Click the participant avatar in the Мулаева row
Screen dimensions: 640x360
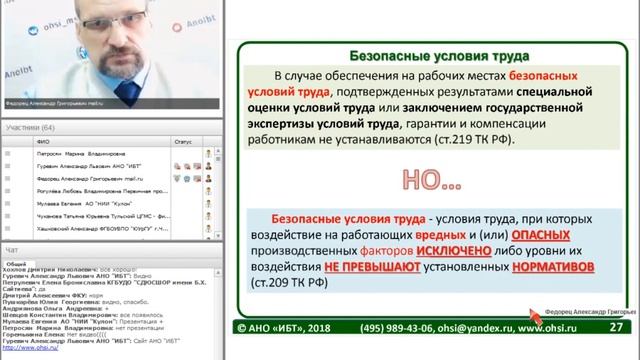tap(209, 204)
